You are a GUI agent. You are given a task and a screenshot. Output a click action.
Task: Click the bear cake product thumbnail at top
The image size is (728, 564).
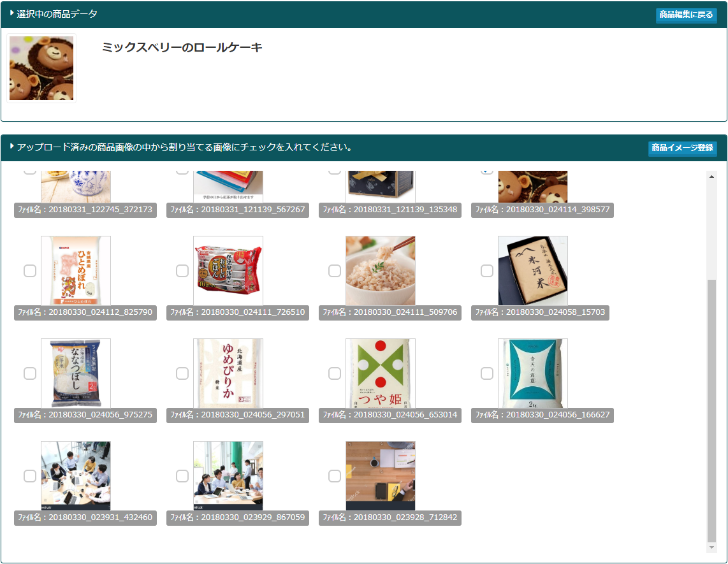pyautogui.click(x=41, y=68)
